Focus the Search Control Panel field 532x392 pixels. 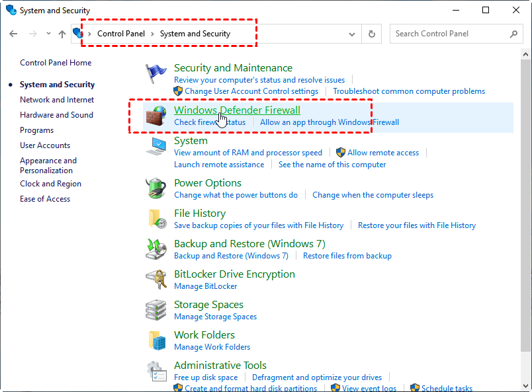click(x=456, y=34)
